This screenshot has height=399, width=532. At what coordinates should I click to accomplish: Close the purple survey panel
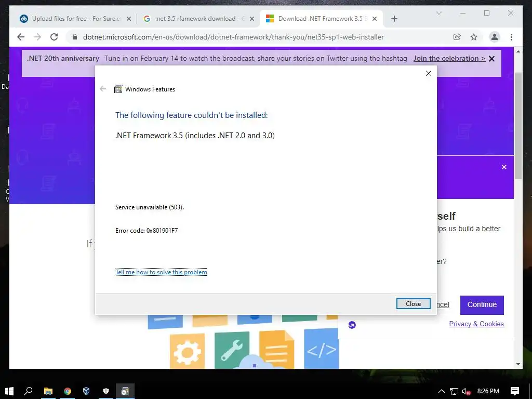tap(504, 167)
